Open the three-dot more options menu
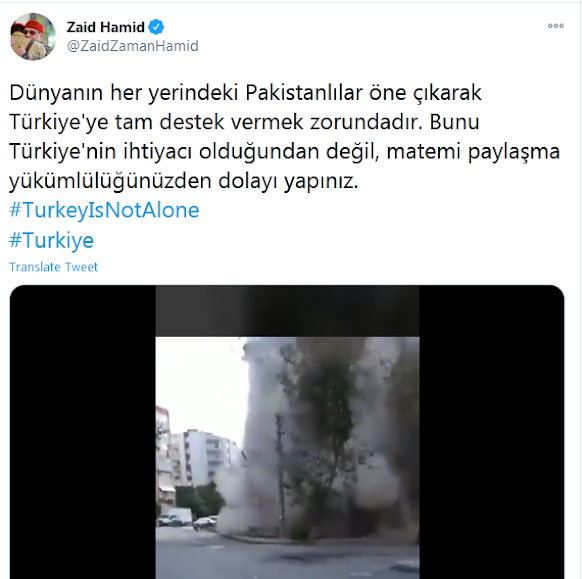 coord(556,26)
